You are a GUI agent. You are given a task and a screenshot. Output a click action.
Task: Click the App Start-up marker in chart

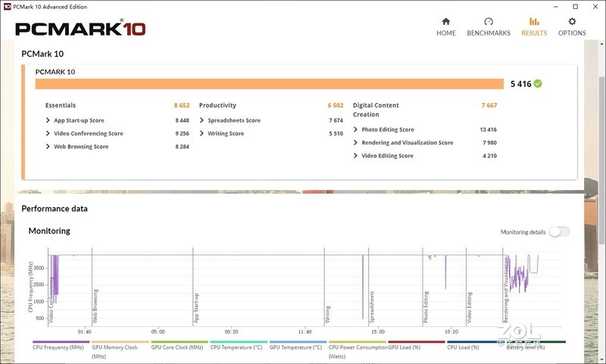pos(196,308)
